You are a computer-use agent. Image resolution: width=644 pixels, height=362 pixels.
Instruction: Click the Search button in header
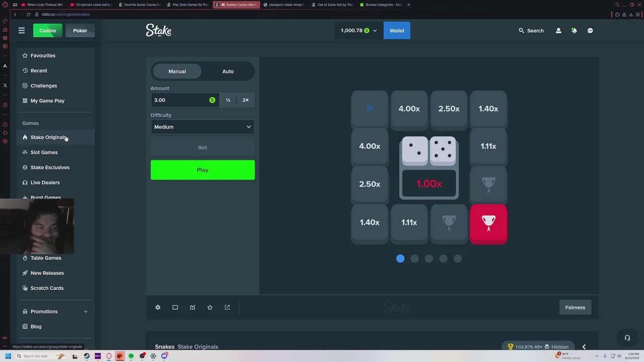point(531,31)
